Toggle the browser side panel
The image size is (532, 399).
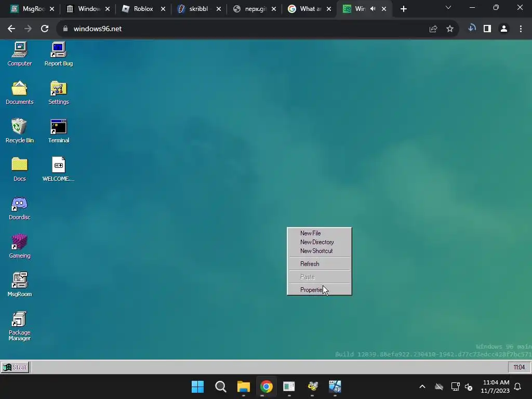(x=487, y=29)
